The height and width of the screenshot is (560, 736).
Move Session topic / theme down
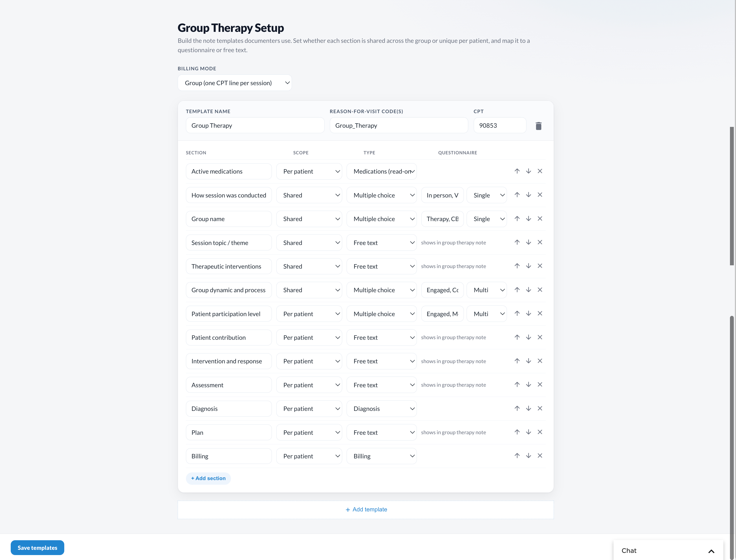pyautogui.click(x=528, y=242)
